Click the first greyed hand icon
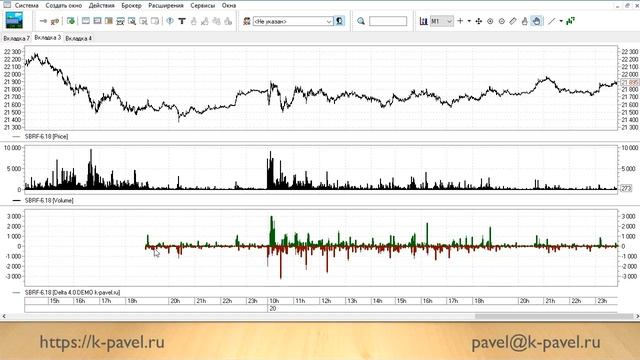This screenshot has height=360, width=640. pos(193,21)
